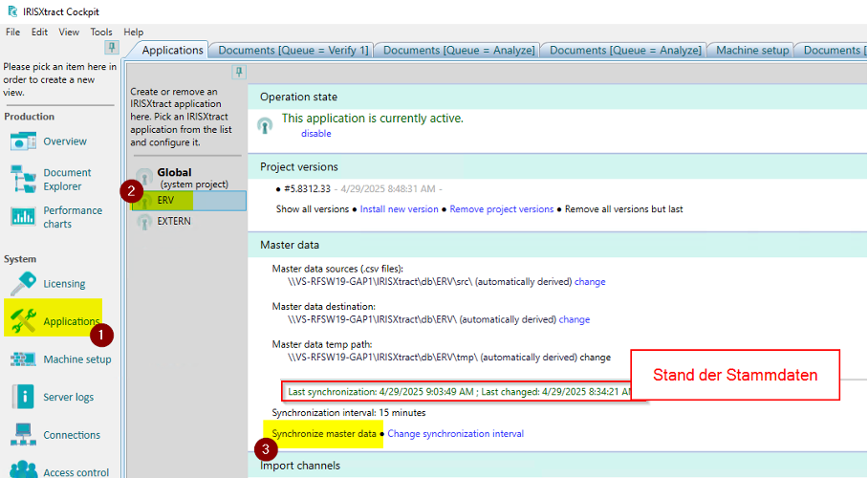Click the disable link under Operation state
The image size is (868, 478).
point(315,134)
